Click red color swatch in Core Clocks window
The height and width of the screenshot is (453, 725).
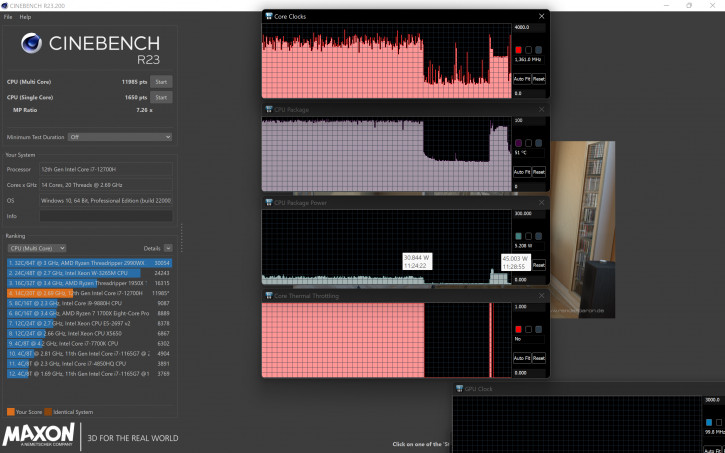click(x=518, y=50)
